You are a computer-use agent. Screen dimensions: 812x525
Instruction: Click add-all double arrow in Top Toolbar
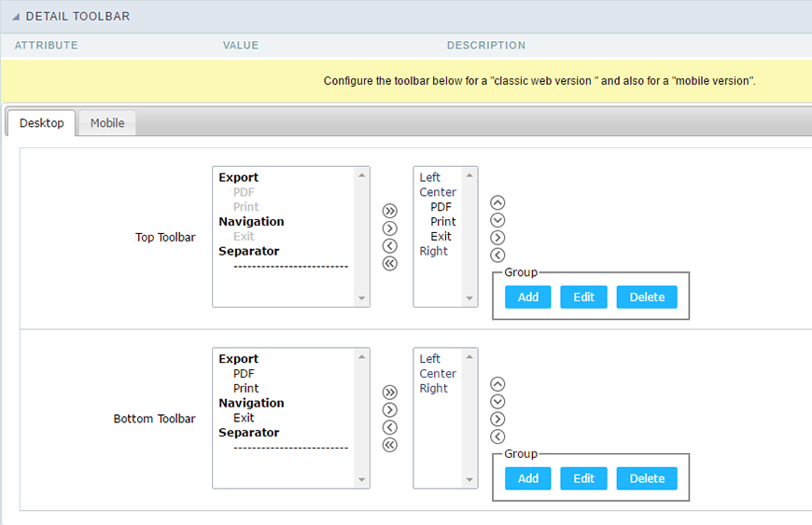pos(390,212)
